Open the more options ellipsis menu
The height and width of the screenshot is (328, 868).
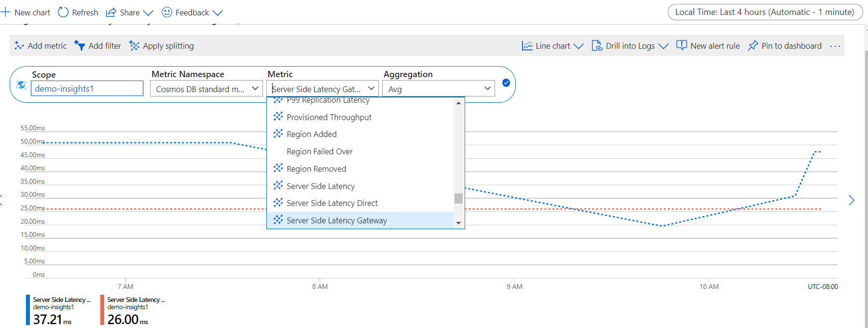(835, 46)
